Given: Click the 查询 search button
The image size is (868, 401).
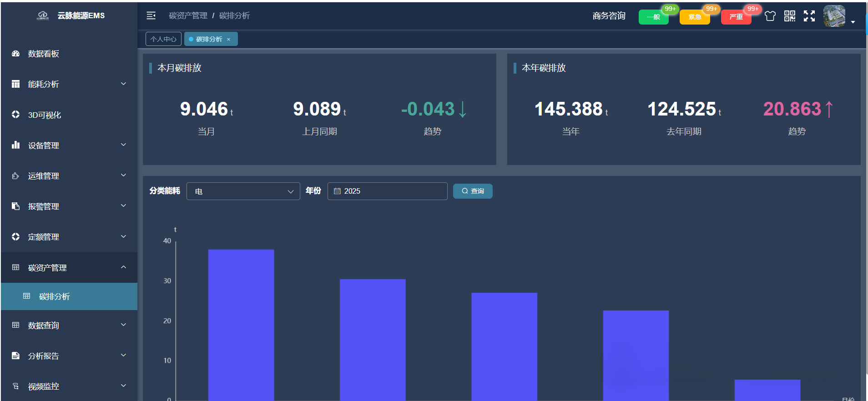Looking at the screenshot, I should coord(472,191).
